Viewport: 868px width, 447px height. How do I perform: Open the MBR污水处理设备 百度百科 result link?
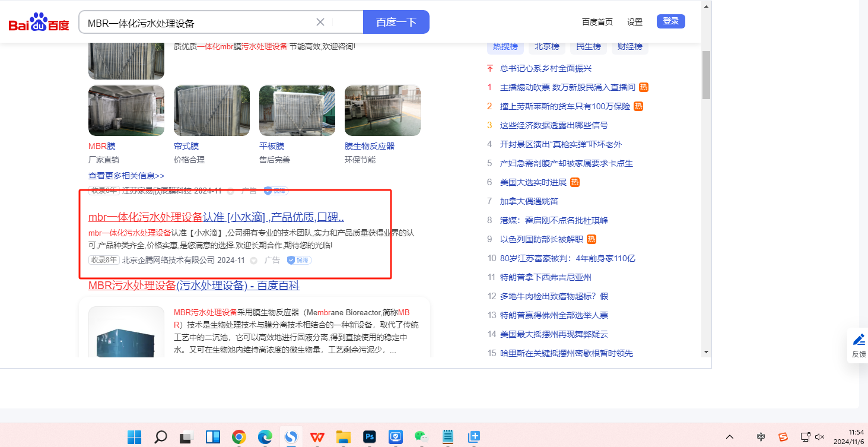click(x=193, y=286)
